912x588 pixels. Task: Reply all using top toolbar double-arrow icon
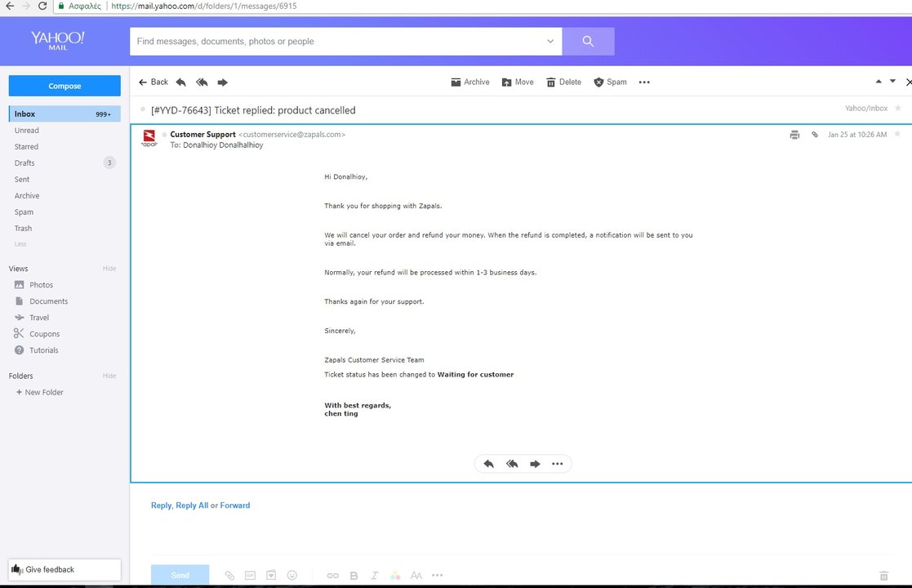click(x=202, y=82)
